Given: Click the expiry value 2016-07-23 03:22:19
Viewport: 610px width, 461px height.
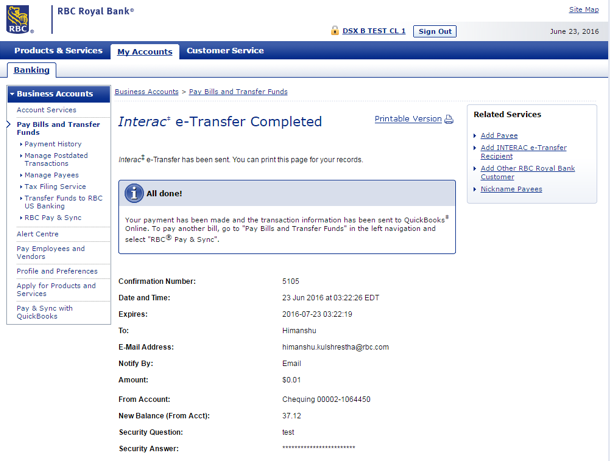Looking at the screenshot, I should click(317, 314).
